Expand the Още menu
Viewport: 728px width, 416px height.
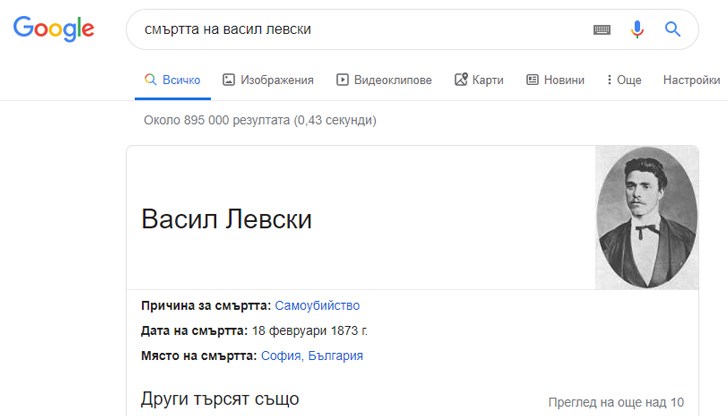624,80
